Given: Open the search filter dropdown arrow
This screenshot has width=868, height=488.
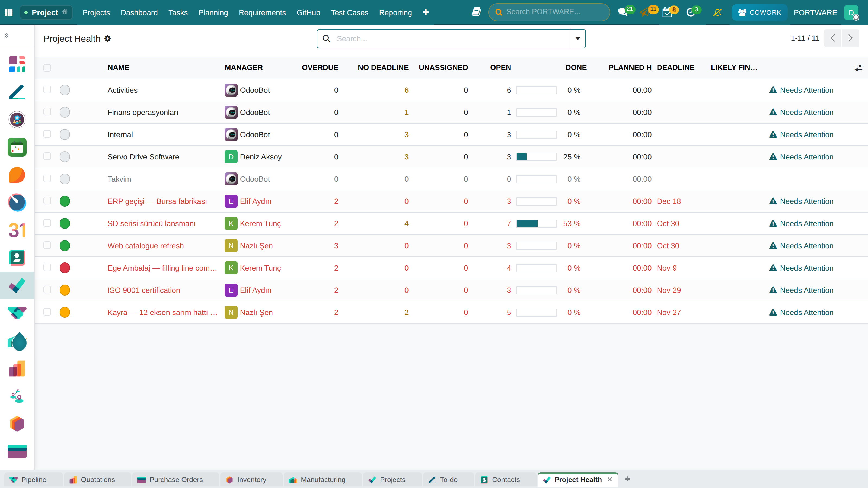Looking at the screenshot, I should click(577, 39).
